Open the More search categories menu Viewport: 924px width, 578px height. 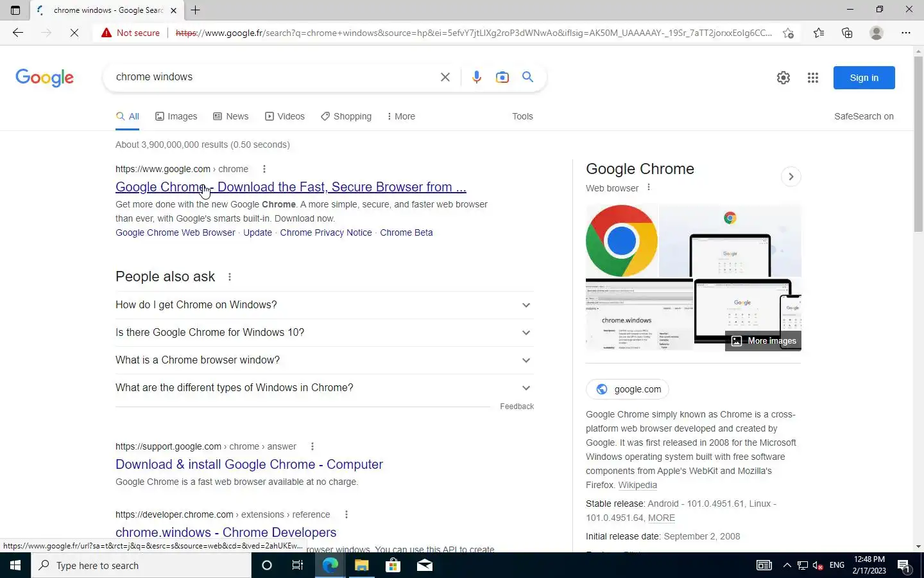point(401,116)
